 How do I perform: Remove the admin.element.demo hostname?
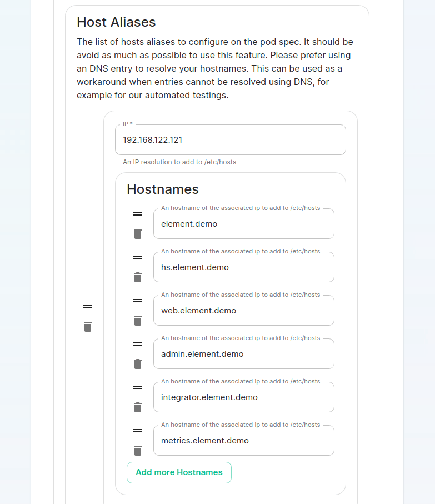coord(138,364)
